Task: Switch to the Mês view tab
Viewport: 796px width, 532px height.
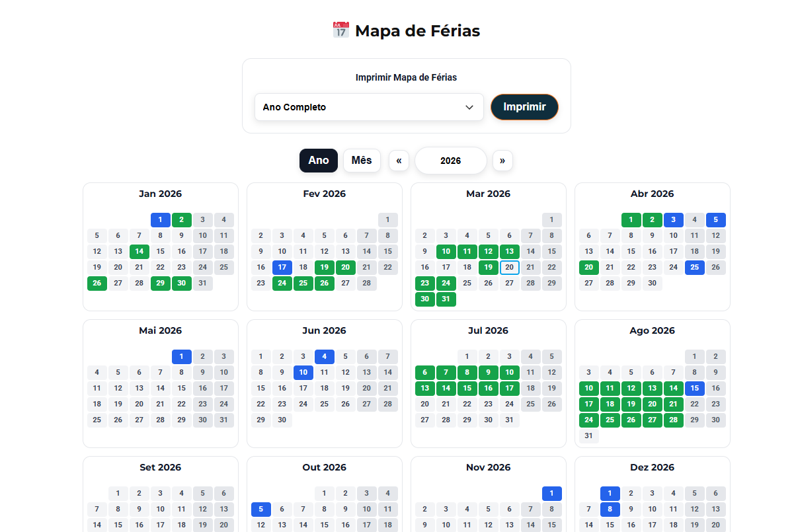Action: coord(362,161)
